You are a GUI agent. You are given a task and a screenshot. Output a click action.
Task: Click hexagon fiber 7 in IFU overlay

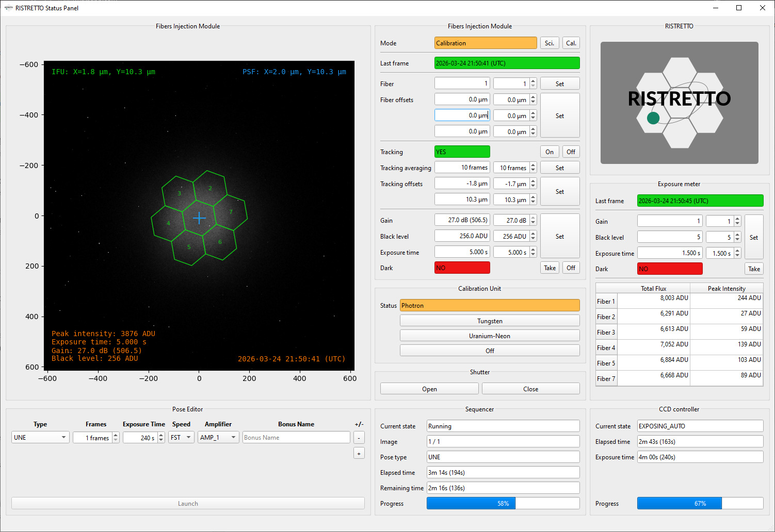click(x=231, y=212)
